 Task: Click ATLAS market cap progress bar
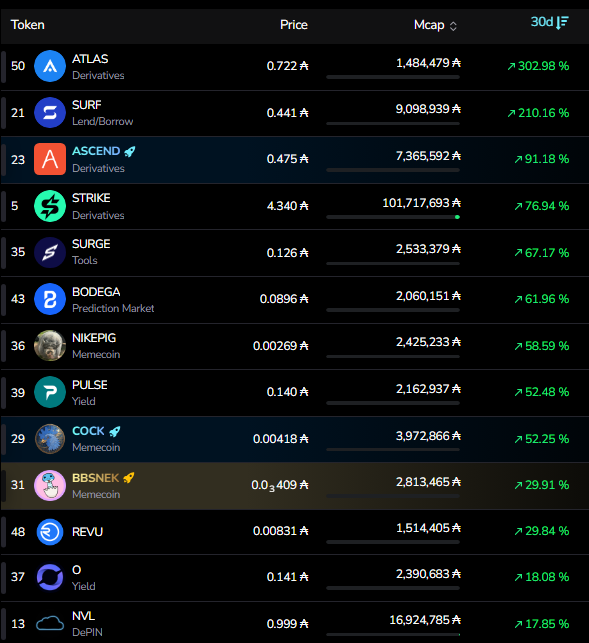click(x=393, y=77)
